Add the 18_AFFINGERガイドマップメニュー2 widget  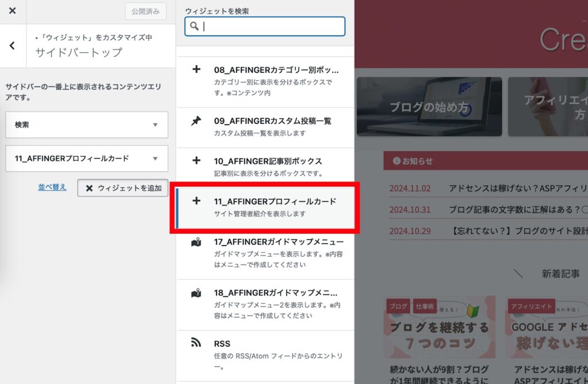[265, 304]
